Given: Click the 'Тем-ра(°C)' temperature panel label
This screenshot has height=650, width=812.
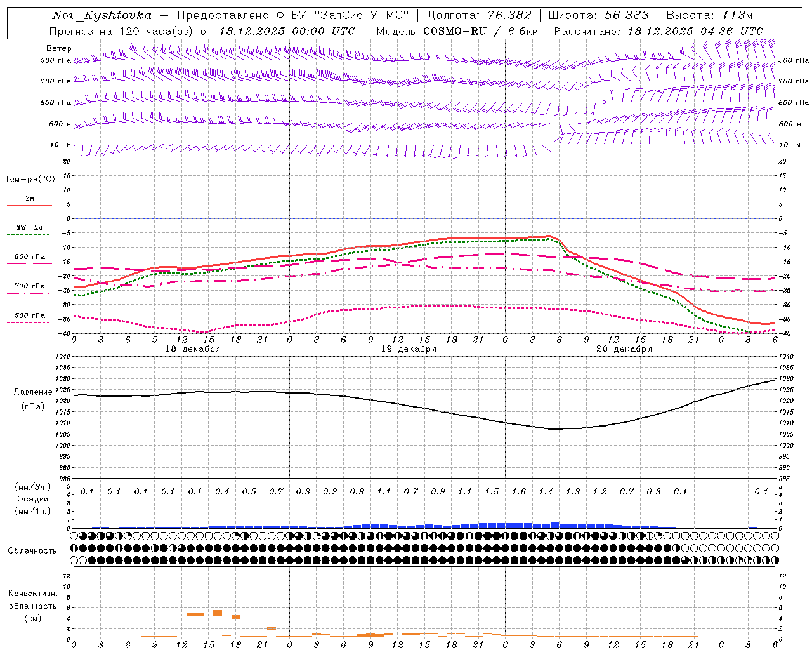Looking at the screenshot, I should [x=30, y=180].
